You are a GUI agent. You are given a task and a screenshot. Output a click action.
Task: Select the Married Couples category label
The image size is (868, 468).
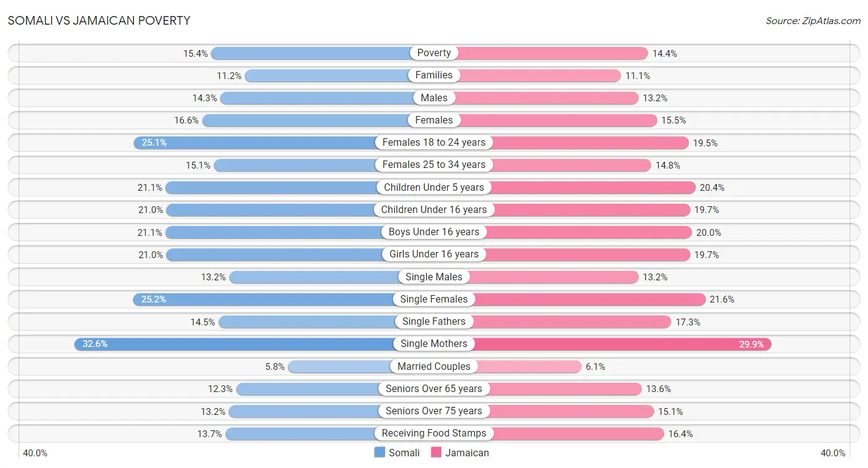point(434,366)
